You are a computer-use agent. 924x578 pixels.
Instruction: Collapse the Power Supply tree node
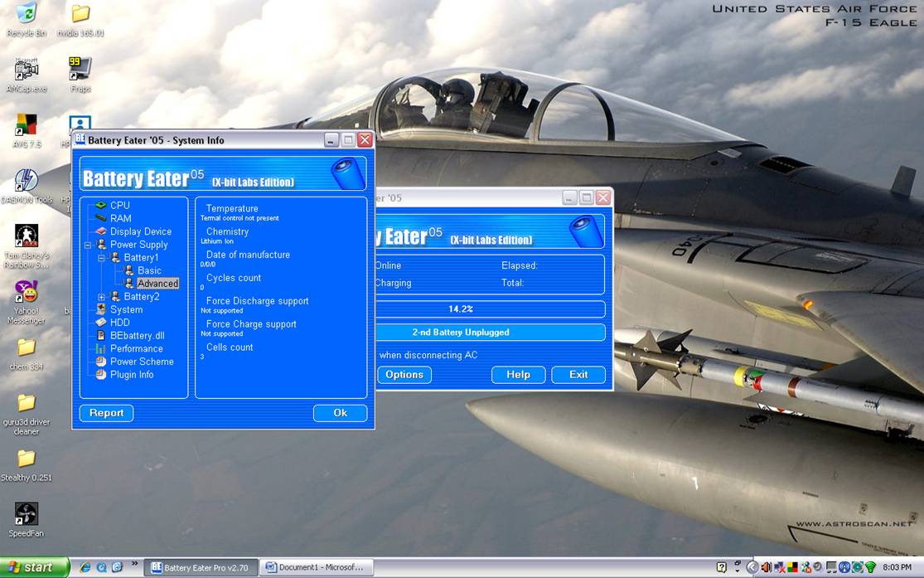click(88, 244)
